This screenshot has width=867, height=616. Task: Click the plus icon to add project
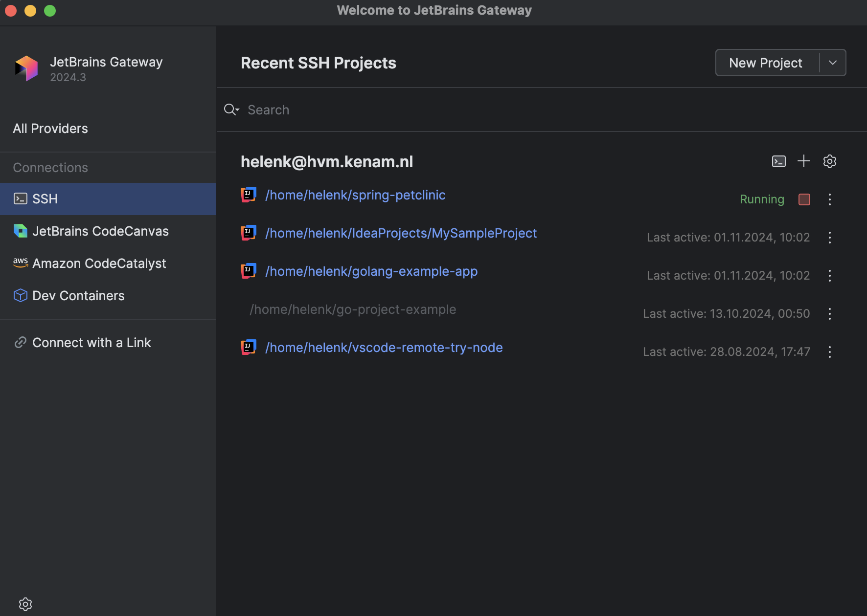click(x=804, y=161)
